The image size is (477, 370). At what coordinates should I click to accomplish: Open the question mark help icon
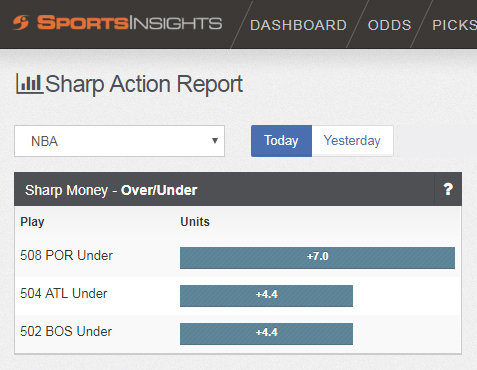(x=448, y=189)
